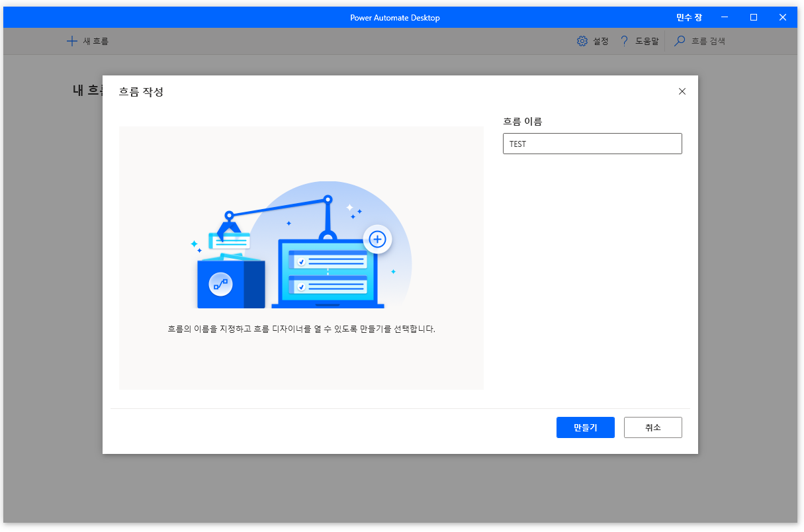Click the 취소 button

(653, 427)
